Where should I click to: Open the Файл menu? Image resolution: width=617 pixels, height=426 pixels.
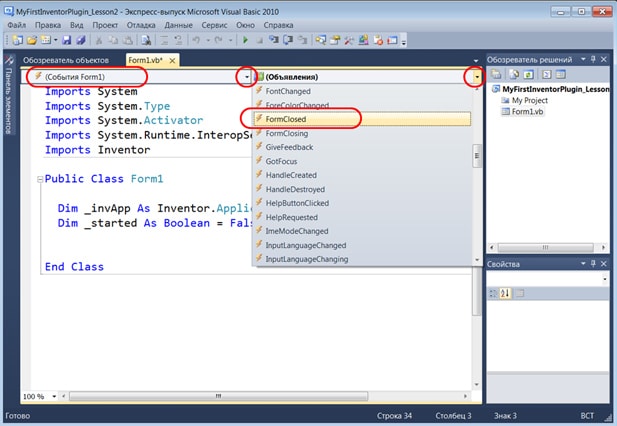[17, 25]
